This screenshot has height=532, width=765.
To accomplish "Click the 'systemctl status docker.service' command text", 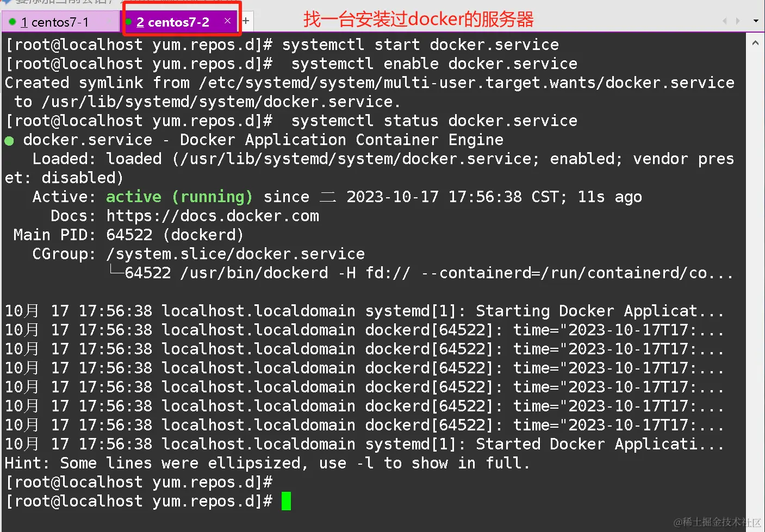I will click(x=434, y=121).
